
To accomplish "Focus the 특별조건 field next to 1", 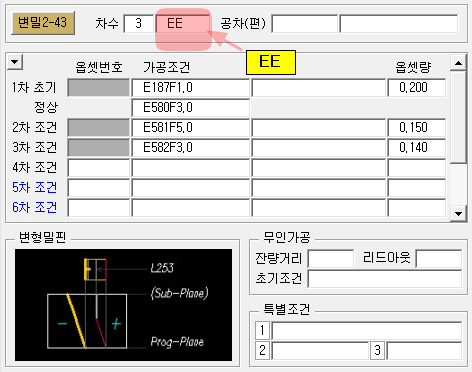I will tap(367, 331).
